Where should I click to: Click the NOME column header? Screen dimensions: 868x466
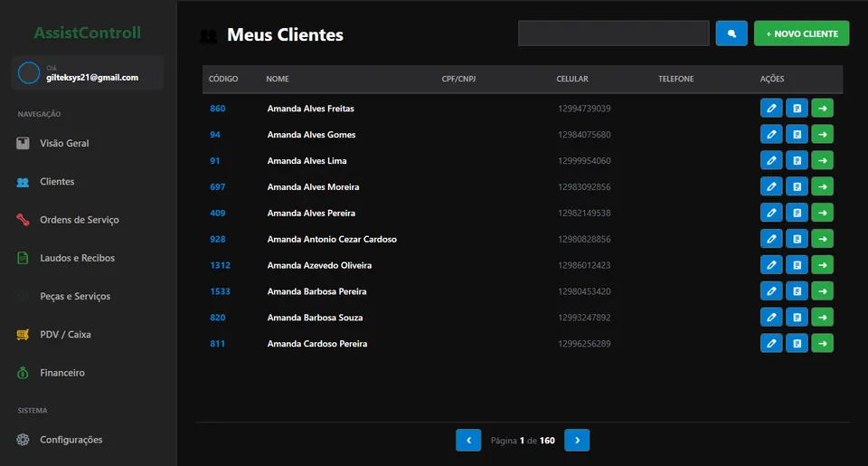pos(278,79)
